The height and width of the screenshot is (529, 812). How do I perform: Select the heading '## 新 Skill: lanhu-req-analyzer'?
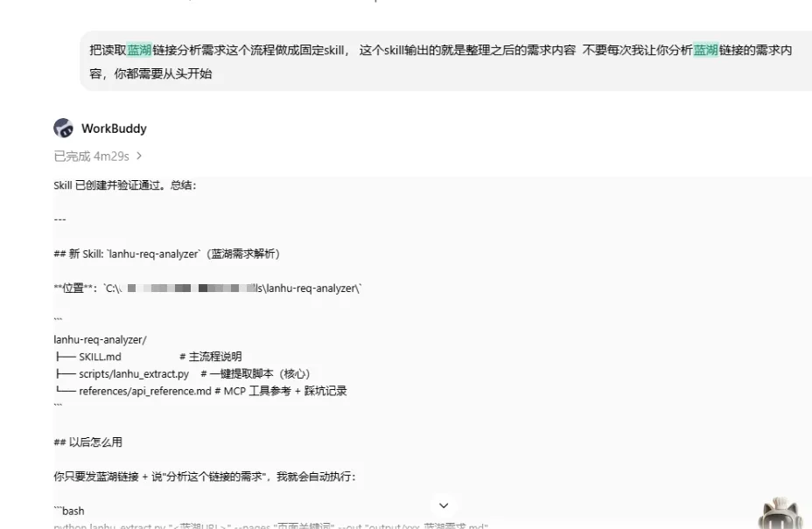167,254
